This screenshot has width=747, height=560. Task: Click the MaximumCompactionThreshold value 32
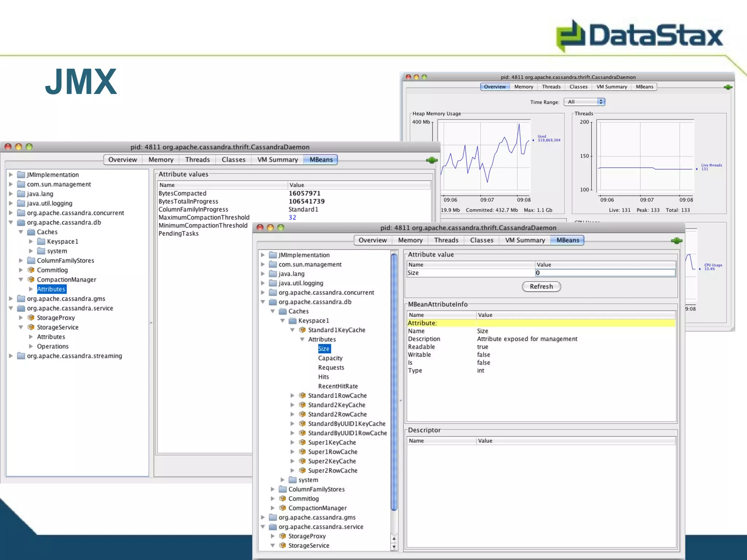coord(292,217)
